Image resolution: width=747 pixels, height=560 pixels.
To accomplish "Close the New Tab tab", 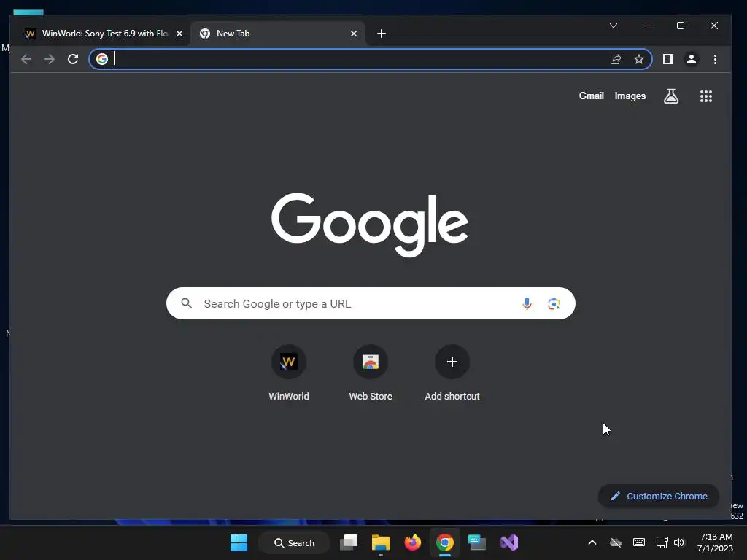I will 354,34.
